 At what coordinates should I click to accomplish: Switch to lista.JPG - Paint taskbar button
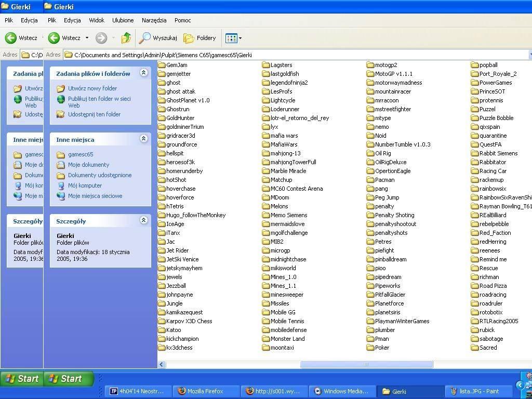click(478, 391)
